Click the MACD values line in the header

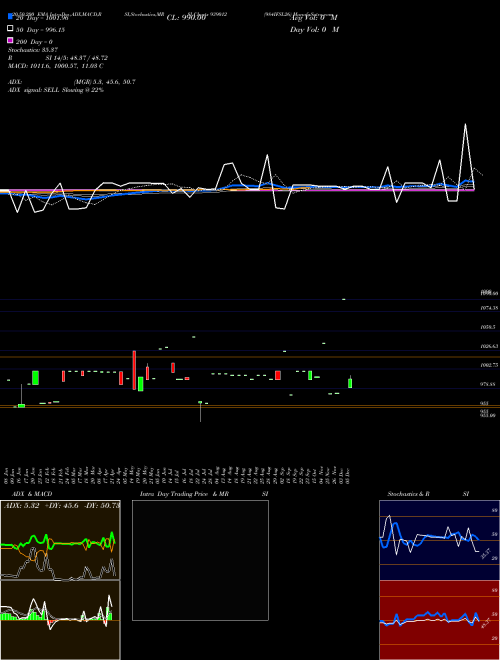click(56, 66)
